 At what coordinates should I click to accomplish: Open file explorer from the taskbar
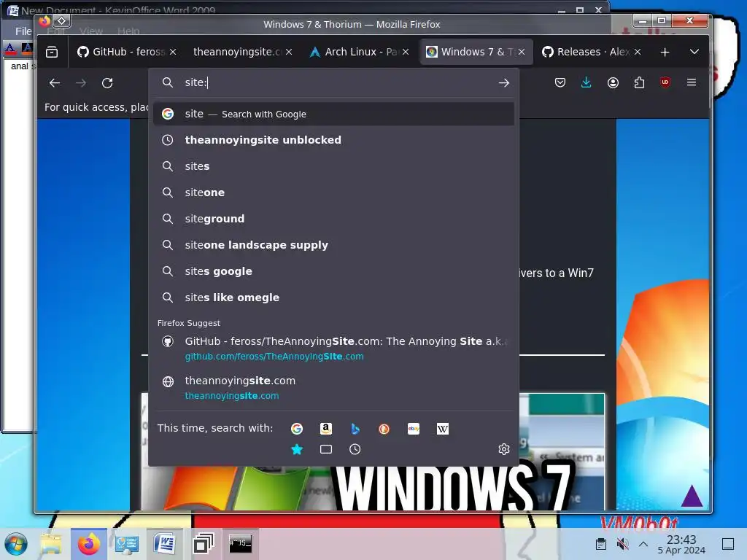coord(51,544)
